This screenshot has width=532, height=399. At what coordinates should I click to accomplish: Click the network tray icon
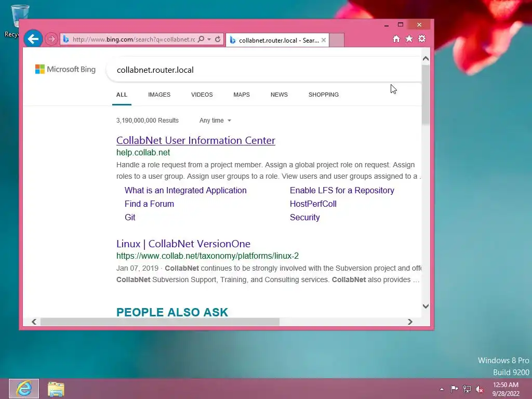467,389
